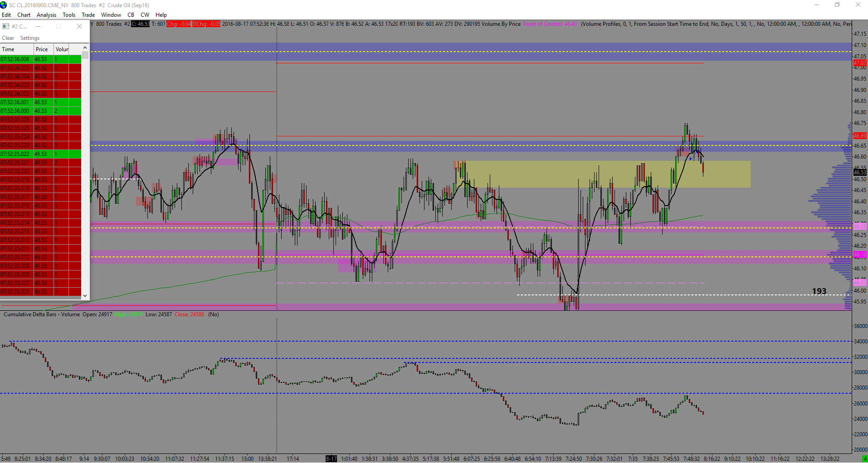Click the 34000 delta scale label
Viewport: 868px width, 463px height.
coord(860,342)
